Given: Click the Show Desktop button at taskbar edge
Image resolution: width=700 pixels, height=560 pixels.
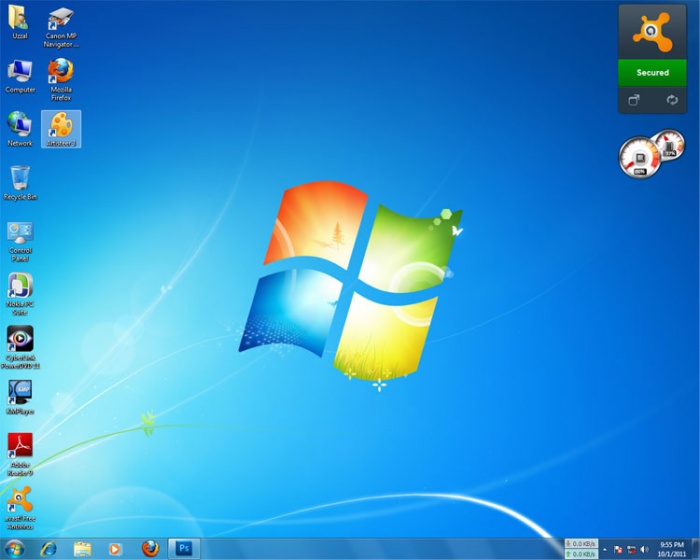Looking at the screenshot, I should [696, 549].
